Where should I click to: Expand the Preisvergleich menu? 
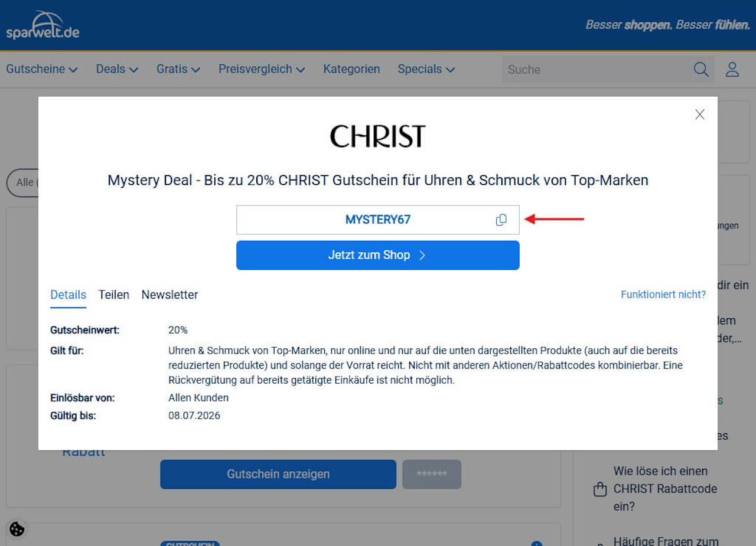(262, 69)
